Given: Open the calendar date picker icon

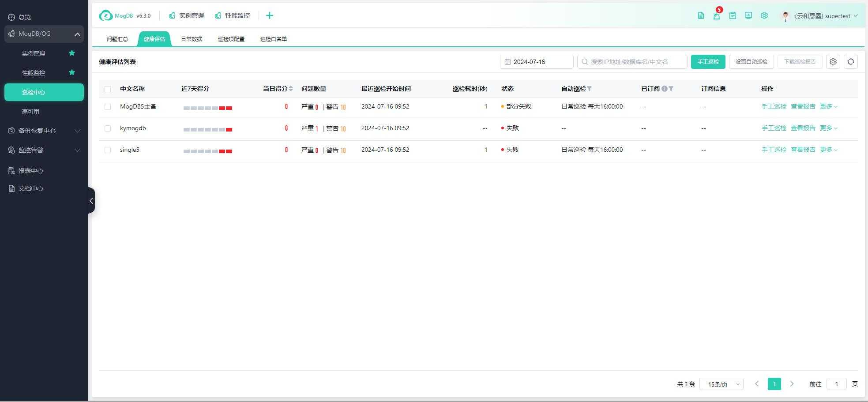Looking at the screenshot, I should tap(507, 62).
